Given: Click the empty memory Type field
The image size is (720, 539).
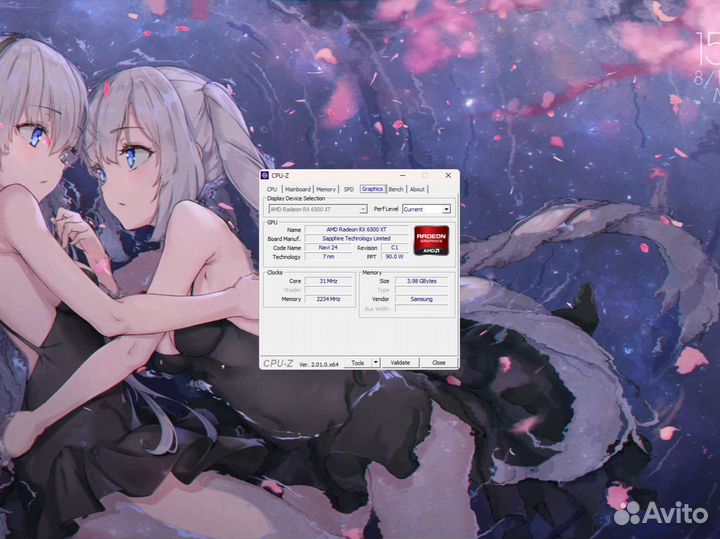Looking at the screenshot, I should (x=422, y=290).
